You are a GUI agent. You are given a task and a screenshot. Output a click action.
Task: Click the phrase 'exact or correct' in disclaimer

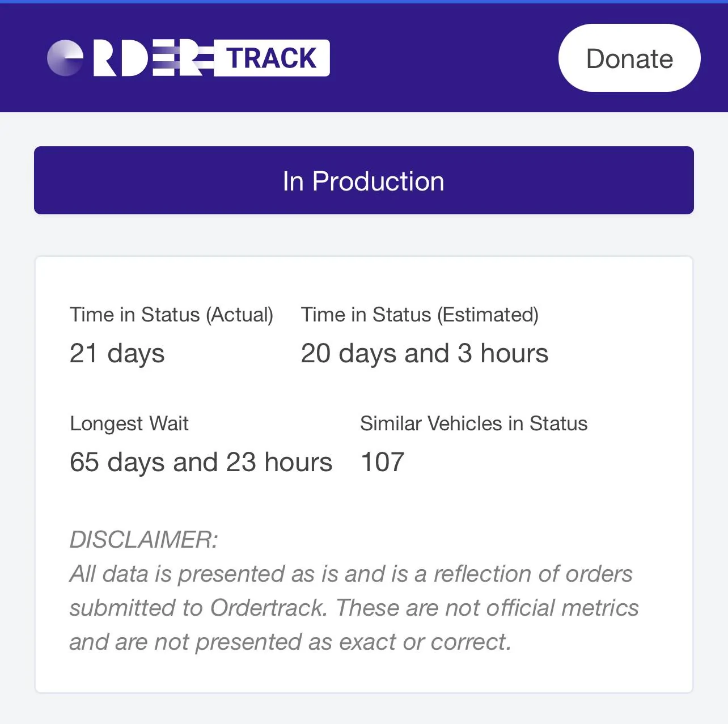[424, 642]
